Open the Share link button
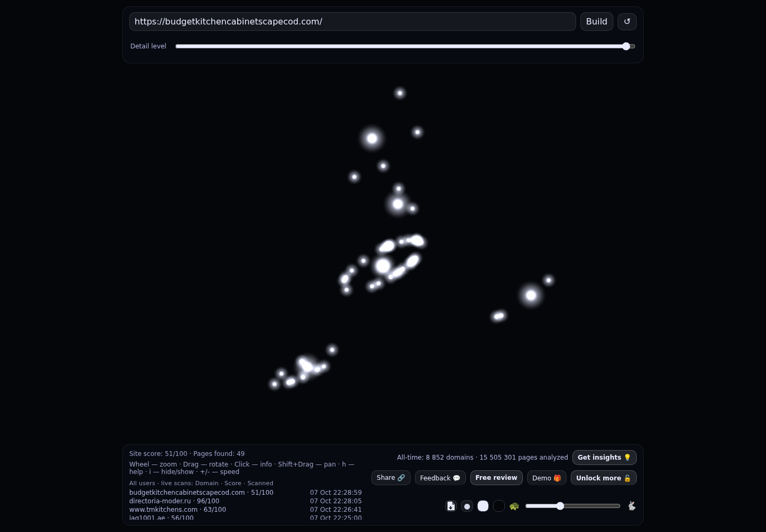The width and height of the screenshot is (766, 532). click(x=391, y=478)
